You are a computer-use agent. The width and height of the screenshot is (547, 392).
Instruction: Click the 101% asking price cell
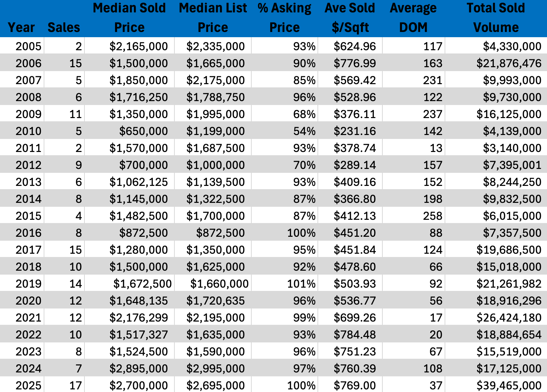point(301,284)
